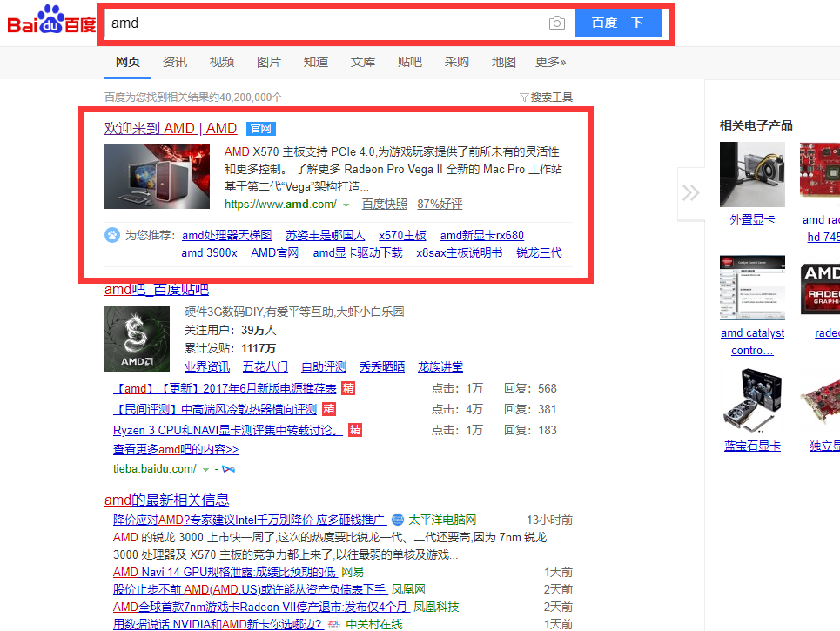This screenshot has height=631, width=840.
Task: Open the 欢迎来到 AMD | AMD result
Action: [171, 129]
